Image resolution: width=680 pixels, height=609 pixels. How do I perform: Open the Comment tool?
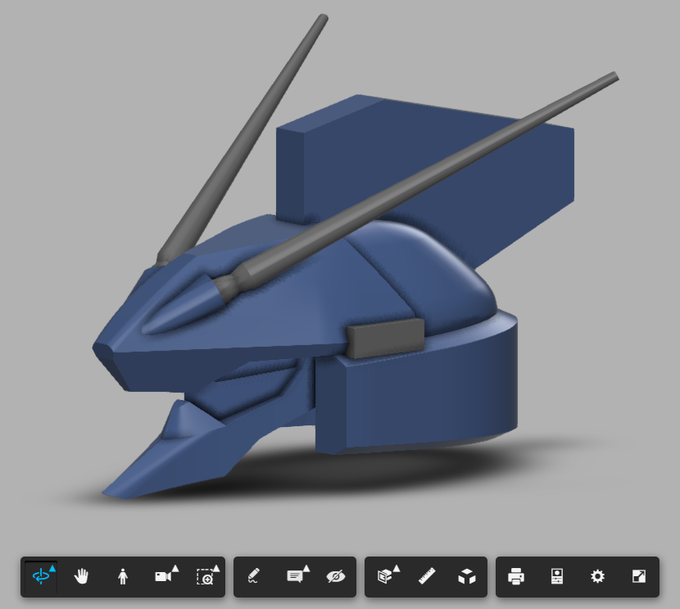pyautogui.click(x=295, y=576)
